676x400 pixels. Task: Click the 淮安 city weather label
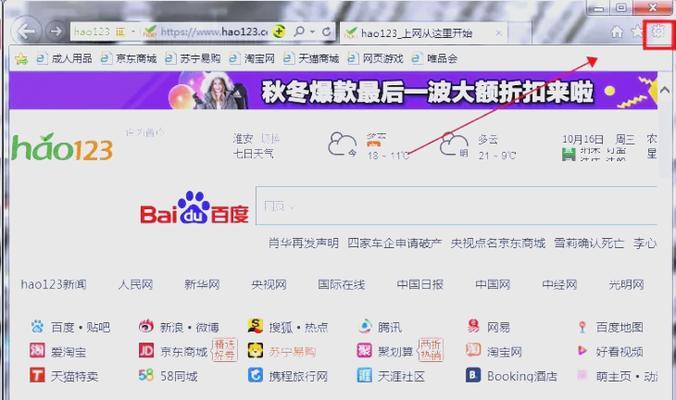[x=243, y=139]
